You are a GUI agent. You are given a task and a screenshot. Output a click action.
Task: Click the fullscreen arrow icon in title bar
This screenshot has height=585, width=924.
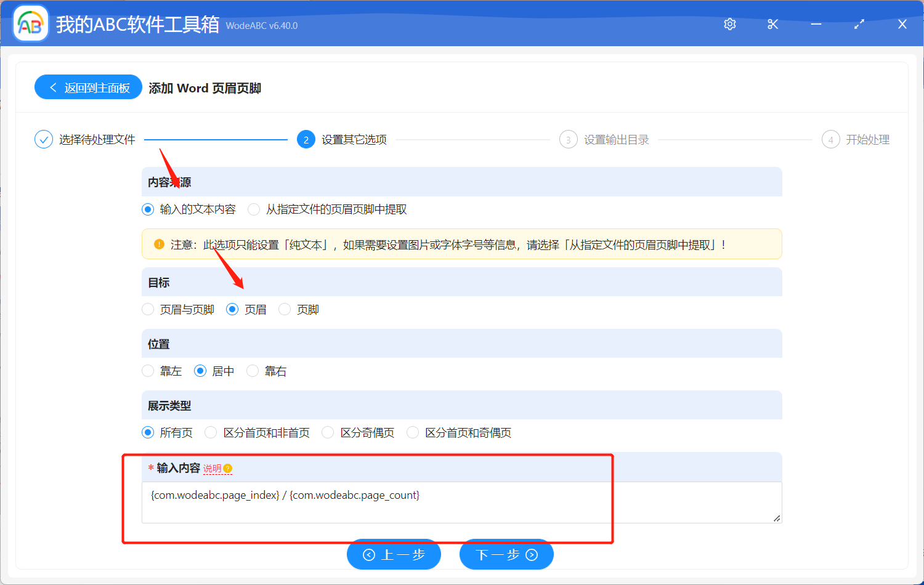pos(859,24)
